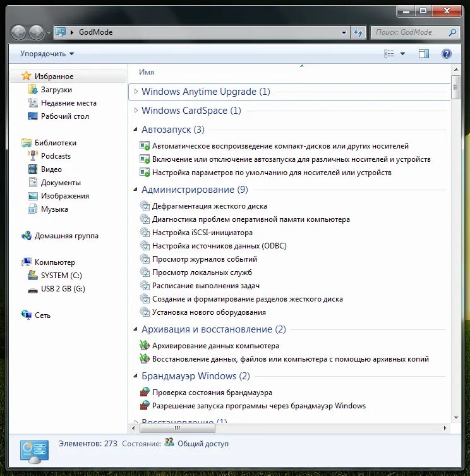Toggle the preview pane icon
The width and height of the screenshot is (470, 476).
click(x=424, y=54)
